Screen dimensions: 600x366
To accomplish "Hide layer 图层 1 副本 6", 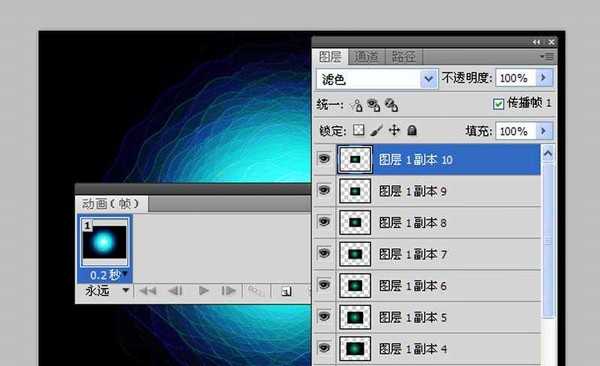I will point(324,285).
